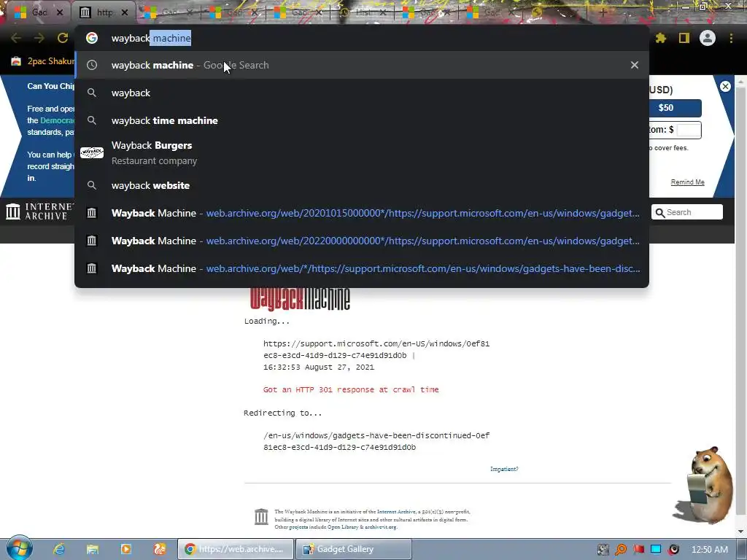Close the donation banner with the circled X
The image size is (747, 560).
pos(725,86)
